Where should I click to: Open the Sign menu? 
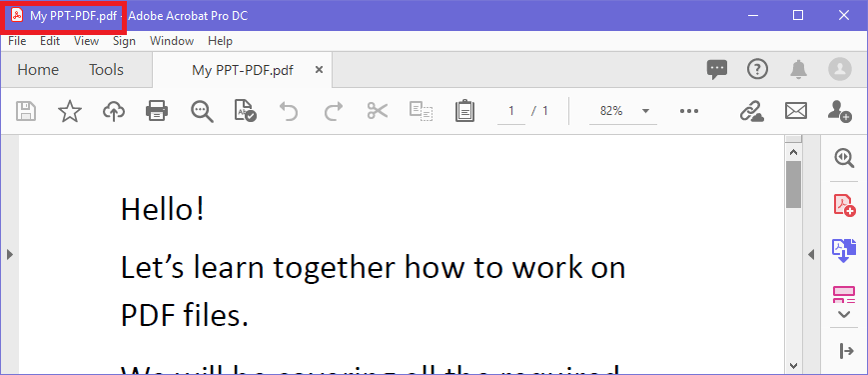point(124,41)
